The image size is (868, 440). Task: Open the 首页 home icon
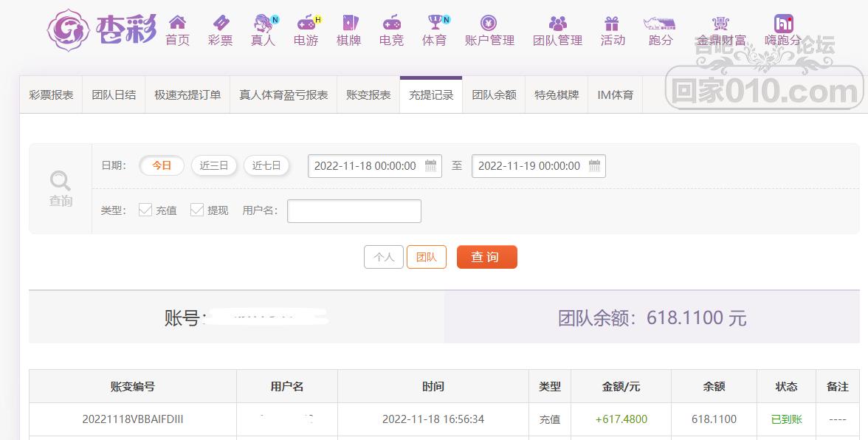coord(177,22)
